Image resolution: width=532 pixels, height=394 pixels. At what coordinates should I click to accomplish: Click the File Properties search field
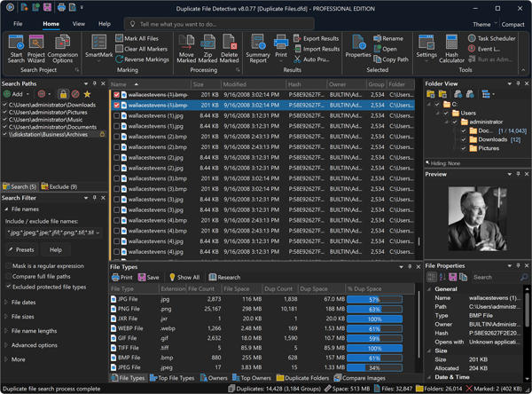(496, 277)
